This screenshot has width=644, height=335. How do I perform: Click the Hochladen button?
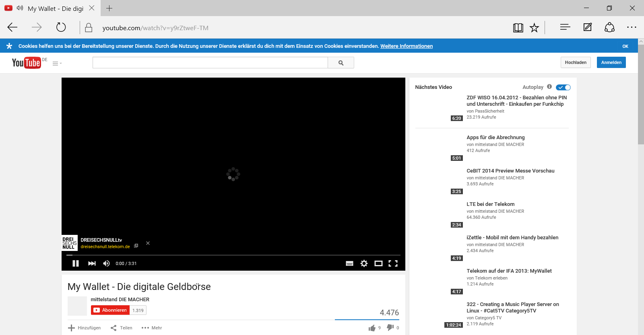coord(576,62)
